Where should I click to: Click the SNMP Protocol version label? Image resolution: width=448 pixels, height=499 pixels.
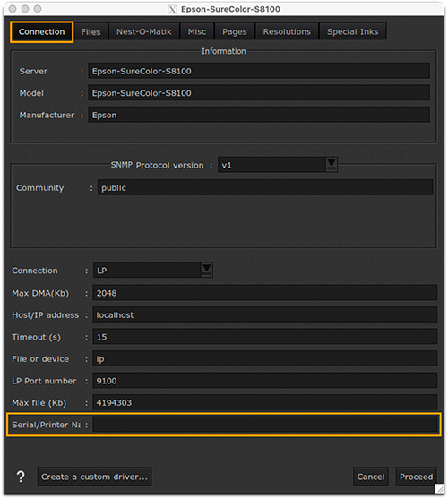[157, 165]
